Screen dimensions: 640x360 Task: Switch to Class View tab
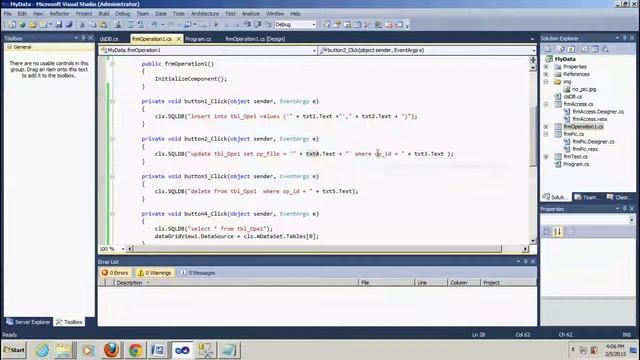[x=619, y=197]
